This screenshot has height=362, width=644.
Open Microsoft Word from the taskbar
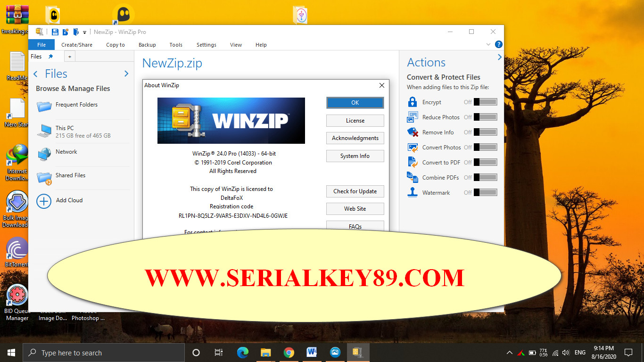point(312,353)
